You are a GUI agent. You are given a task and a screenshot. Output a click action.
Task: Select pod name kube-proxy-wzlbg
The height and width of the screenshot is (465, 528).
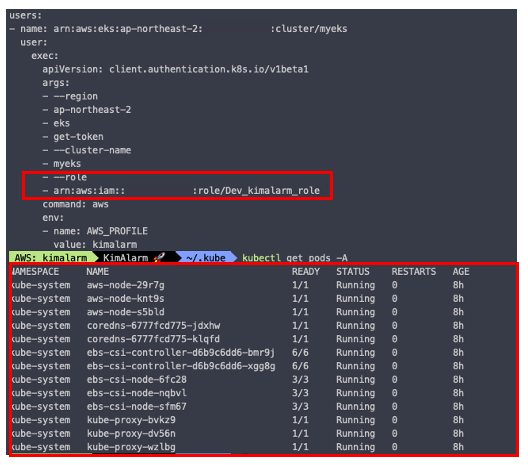(131, 447)
